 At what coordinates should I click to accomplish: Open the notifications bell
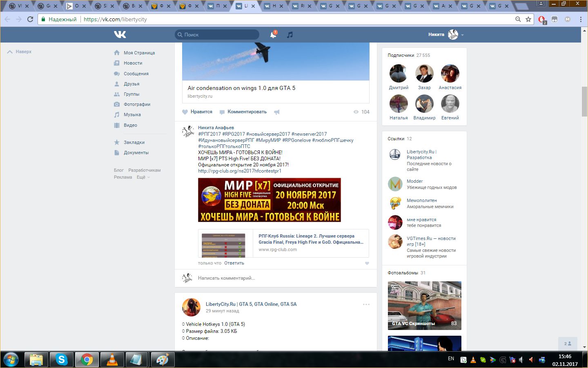tap(273, 35)
